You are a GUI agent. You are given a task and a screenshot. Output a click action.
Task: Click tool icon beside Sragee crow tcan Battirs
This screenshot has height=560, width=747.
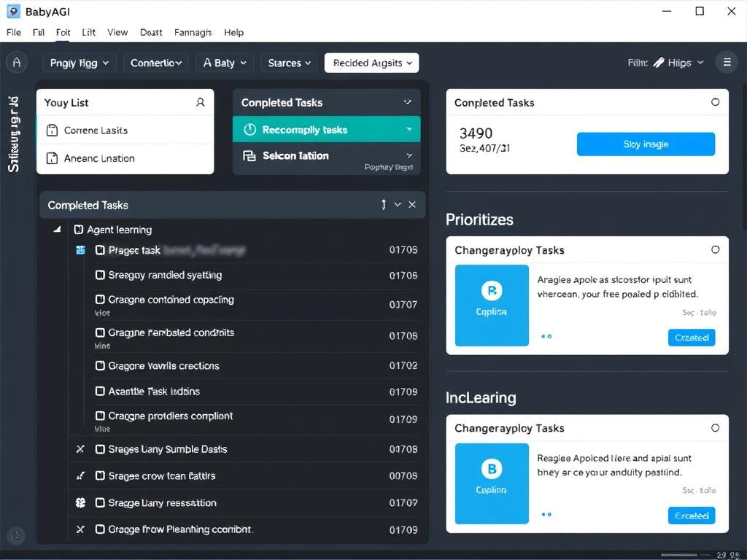tap(80, 475)
